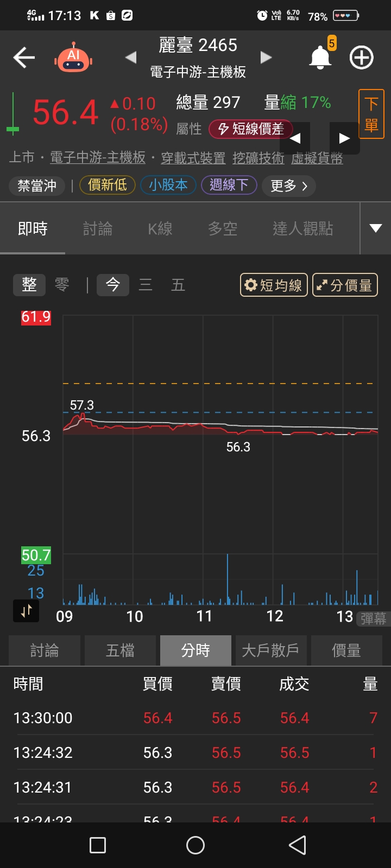Tap the 價新低 tag

[108, 185]
